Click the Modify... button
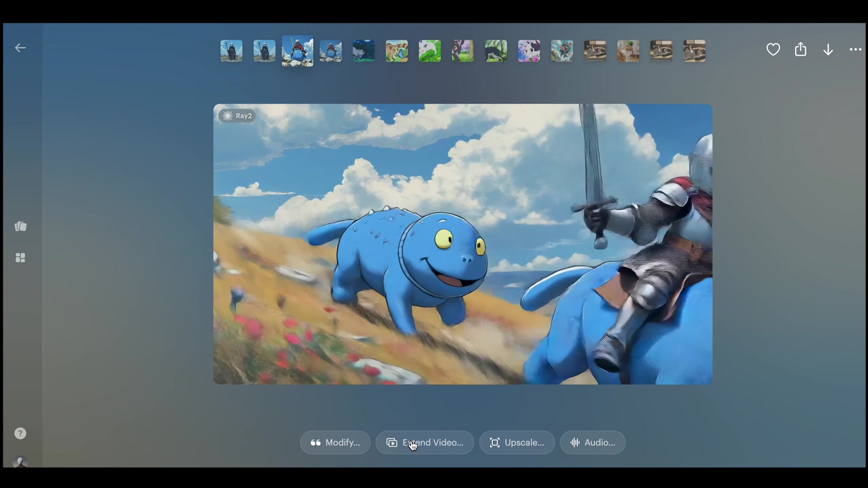Viewport: 868px width, 488px height. [335, 442]
